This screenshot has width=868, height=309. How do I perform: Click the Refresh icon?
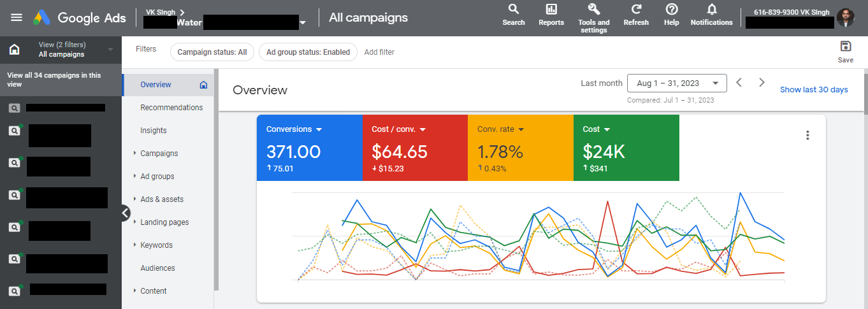point(635,10)
